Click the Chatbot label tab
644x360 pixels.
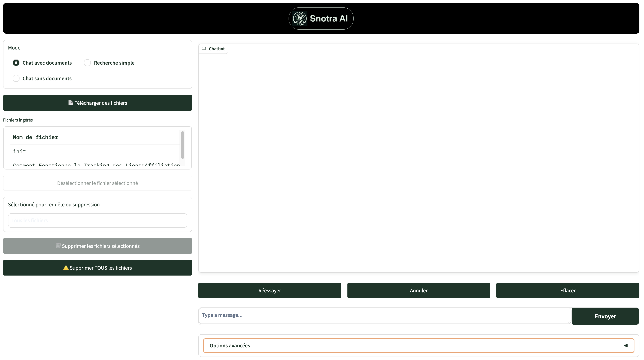pos(216,49)
